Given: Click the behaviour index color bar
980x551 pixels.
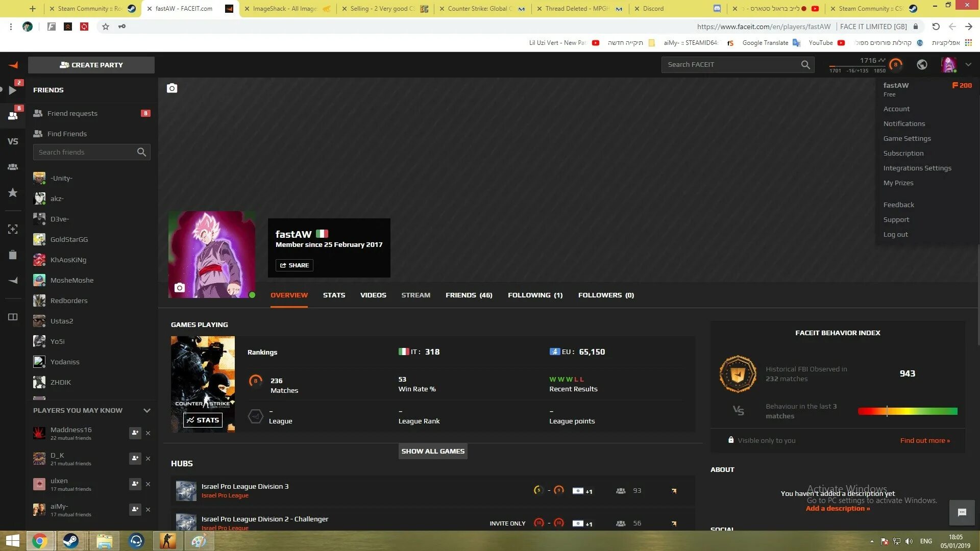Looking at the screenshot, I should tap(908, 411).
